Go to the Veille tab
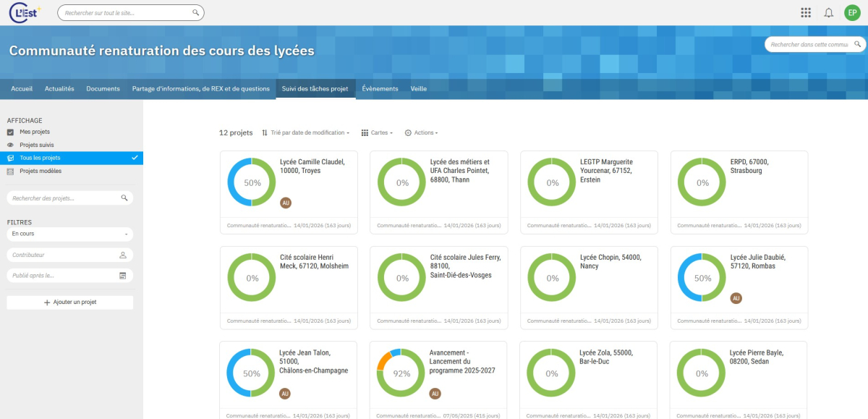The image size is (868, 419). pyautogui.click(x=418, y=88)
